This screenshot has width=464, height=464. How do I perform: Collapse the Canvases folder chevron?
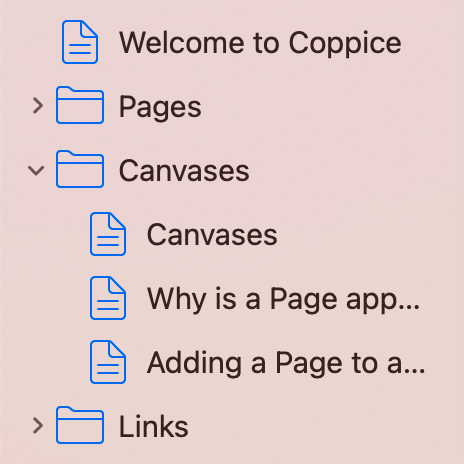[36, 170]
